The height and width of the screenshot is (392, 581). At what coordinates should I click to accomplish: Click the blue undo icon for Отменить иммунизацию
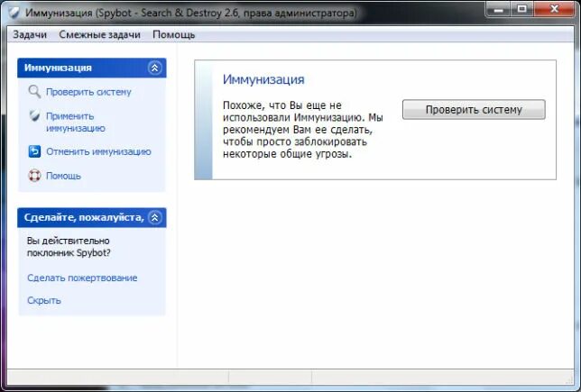(x=34, y=151)
